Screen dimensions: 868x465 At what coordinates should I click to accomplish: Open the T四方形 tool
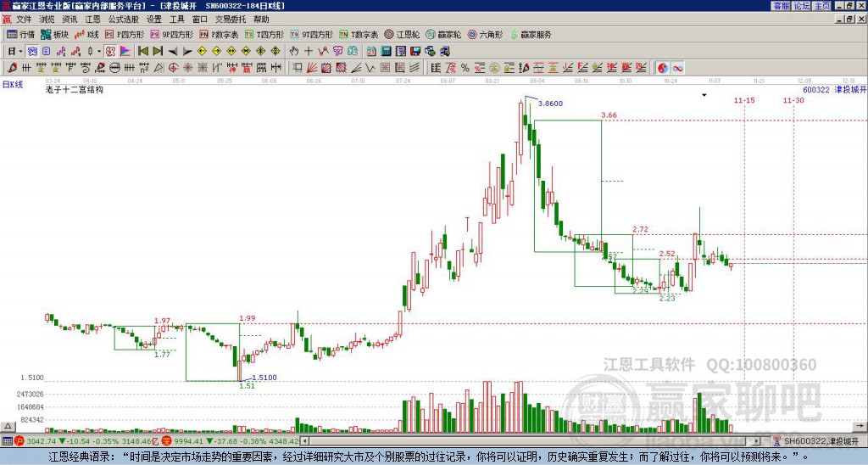click(x=264, y=34)
